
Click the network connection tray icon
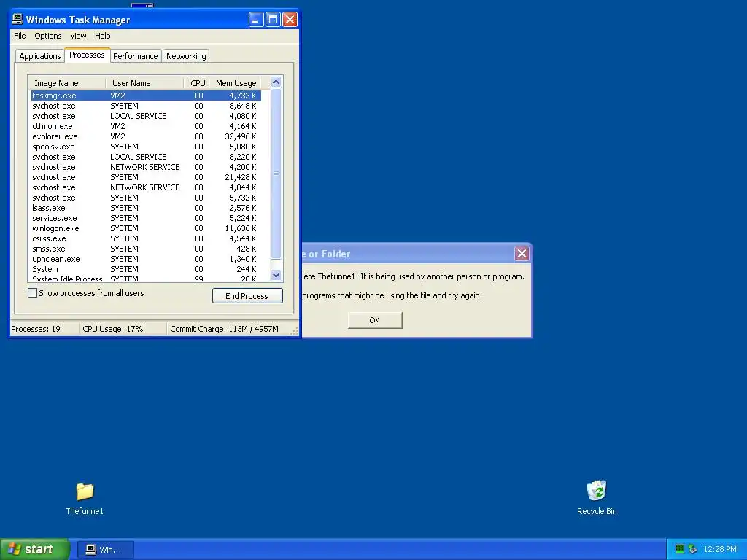693,549
